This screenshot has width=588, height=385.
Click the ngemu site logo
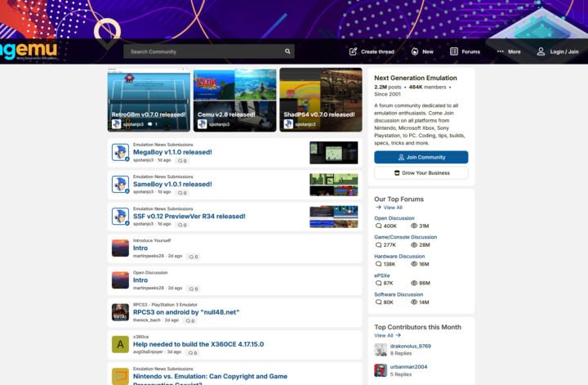click(29, 51)
